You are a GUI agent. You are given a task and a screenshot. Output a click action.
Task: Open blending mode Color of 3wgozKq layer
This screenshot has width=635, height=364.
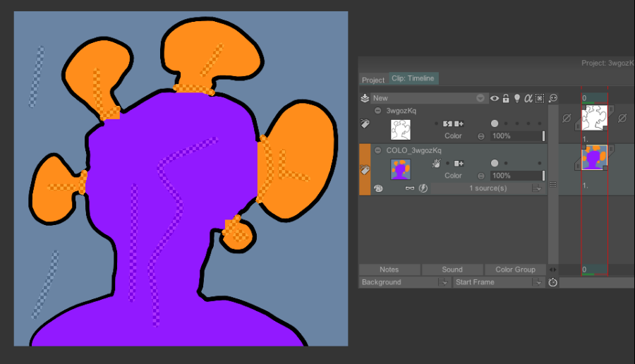[453, 135]
